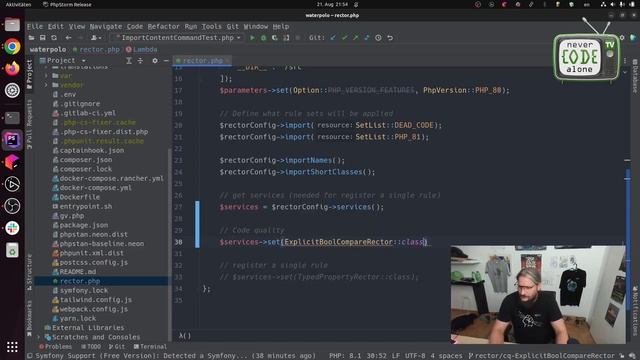The height and width of the screenshot is (360, 640).
Task: Select Dockerfile in project tree
Action: point(80,197)
